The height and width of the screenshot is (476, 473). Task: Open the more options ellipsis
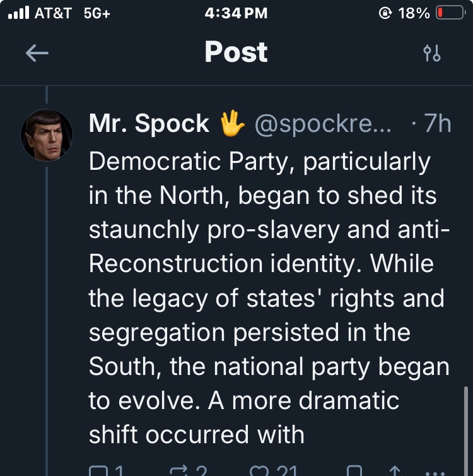pyautogui.click(x=436, y=472)
